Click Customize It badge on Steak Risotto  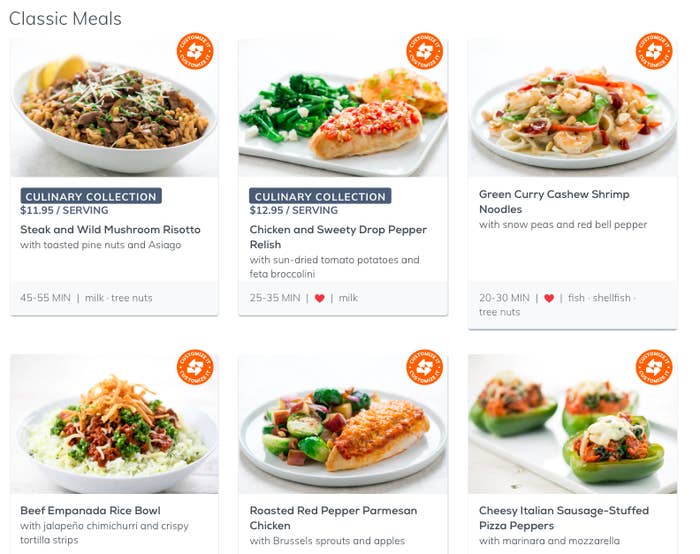[x=195, y=51]
